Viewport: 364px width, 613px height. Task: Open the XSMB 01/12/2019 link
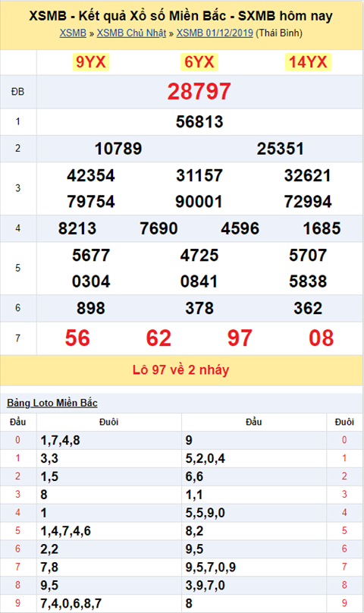click(215, 33)
